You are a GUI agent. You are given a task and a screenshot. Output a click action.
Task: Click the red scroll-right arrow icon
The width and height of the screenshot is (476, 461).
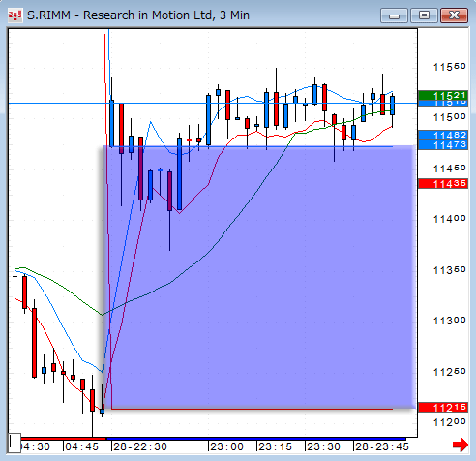coord(461,445)
